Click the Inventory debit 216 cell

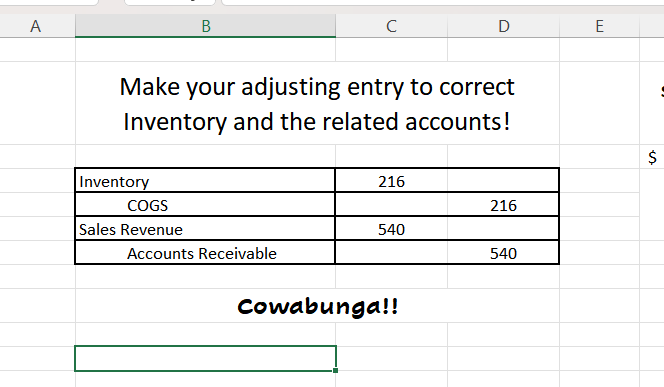[392, 181]
